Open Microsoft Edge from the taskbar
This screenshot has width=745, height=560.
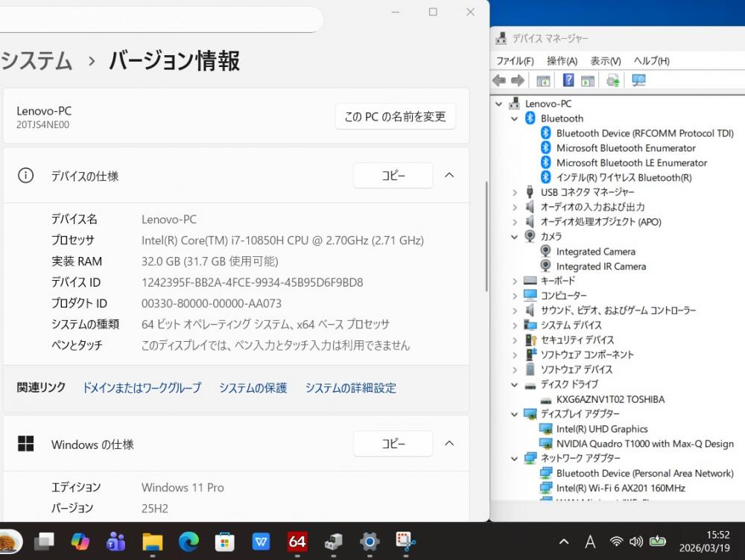188,541
